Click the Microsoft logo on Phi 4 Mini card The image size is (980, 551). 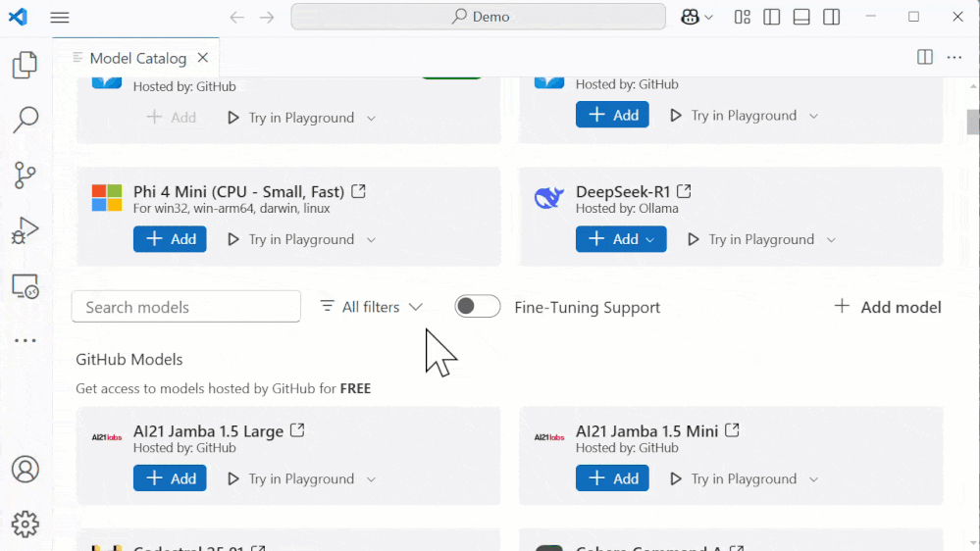[107, 198]
